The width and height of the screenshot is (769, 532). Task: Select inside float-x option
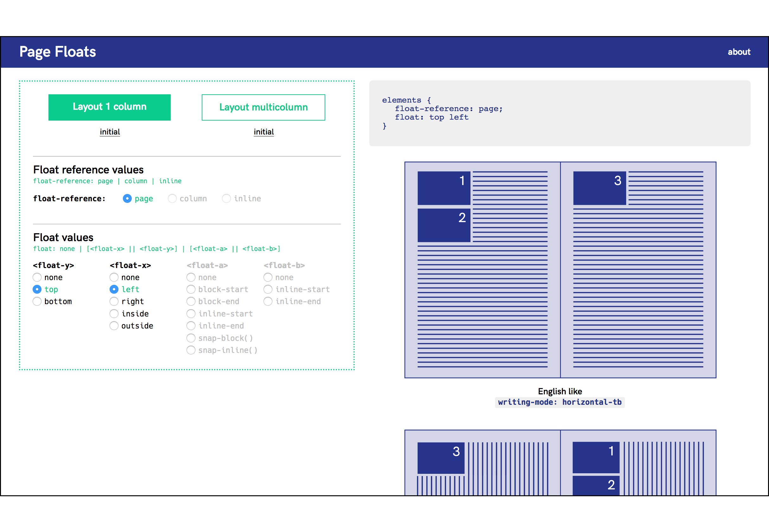pyautogui.click(x=114, y=314)
